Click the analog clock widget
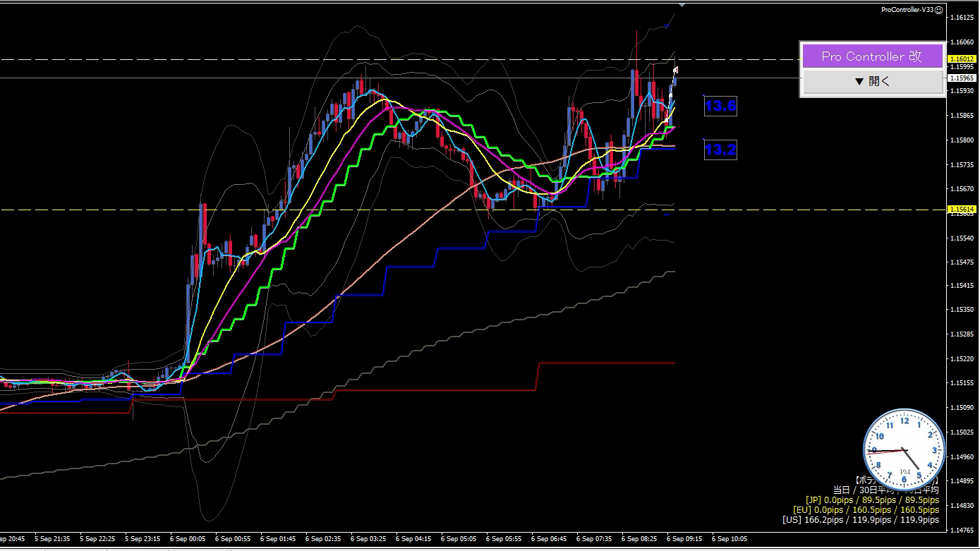 [x=904, y=449]
